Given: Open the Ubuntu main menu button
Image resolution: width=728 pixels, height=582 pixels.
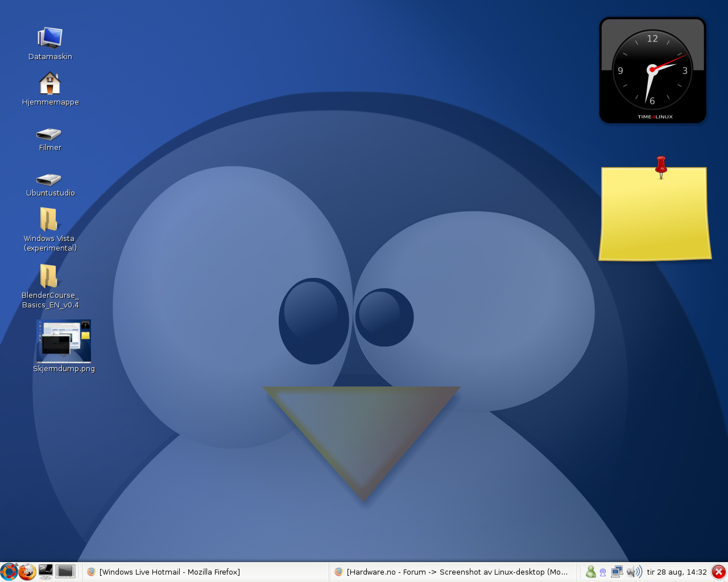Looking at the screenshot, I should 9,572.
